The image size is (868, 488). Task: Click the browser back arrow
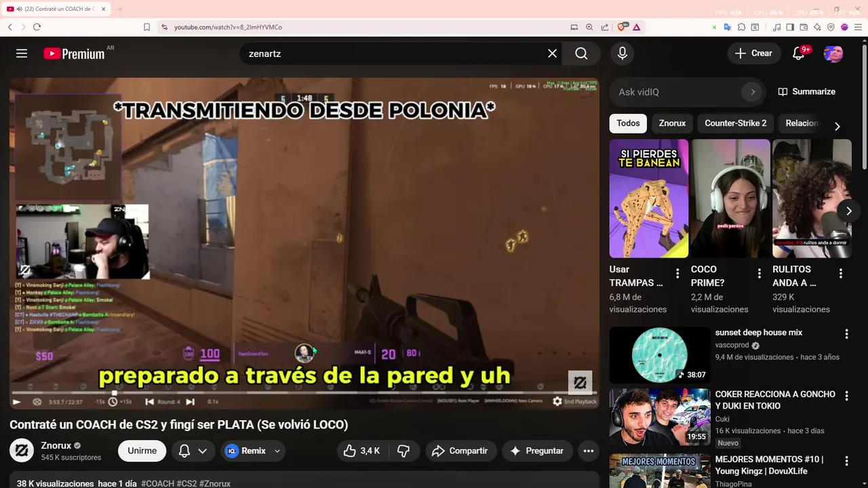coord(10,27)
